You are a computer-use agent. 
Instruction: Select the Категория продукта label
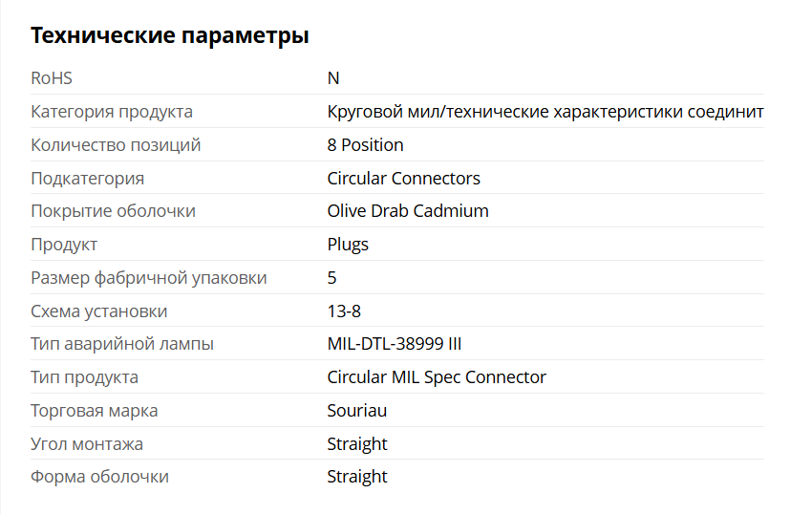[x=112, y=112]
